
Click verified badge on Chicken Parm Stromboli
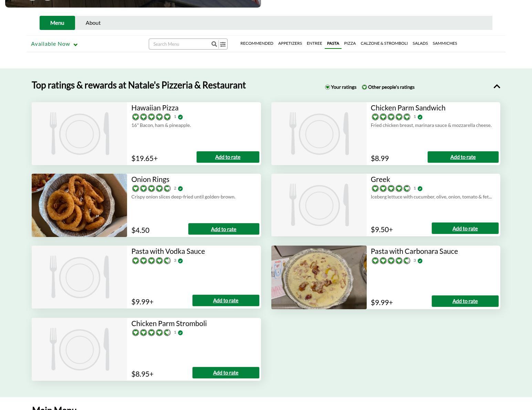point(180,333)
